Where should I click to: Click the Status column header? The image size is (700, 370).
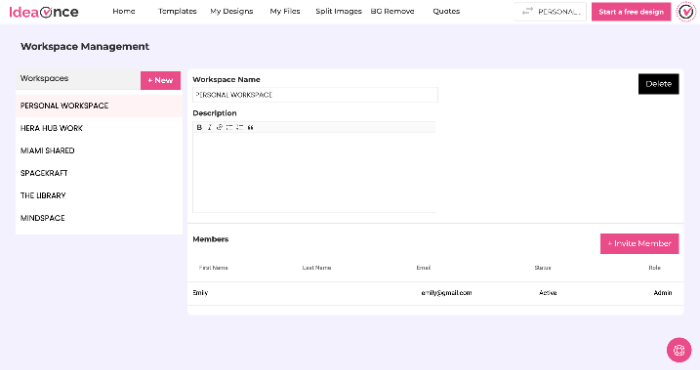coord(543,268)
